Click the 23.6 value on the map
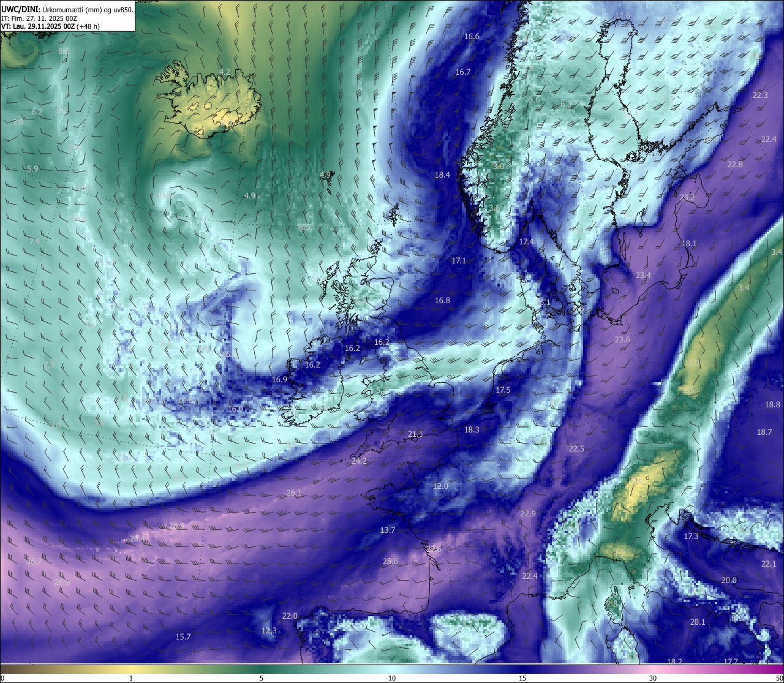Image resolution: width=784 pixels, height=683 pixels. point(622,340)
